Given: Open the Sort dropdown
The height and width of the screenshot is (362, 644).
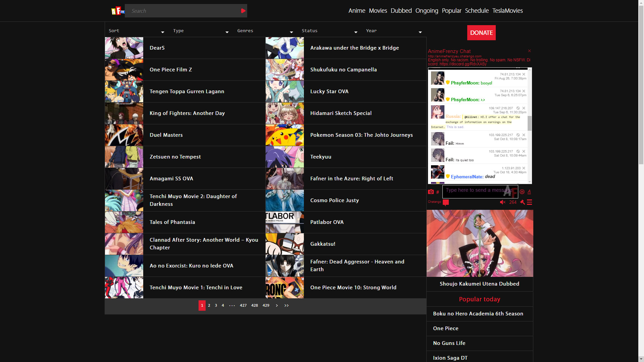Looking at the screenshot, I should pos(137,31).
